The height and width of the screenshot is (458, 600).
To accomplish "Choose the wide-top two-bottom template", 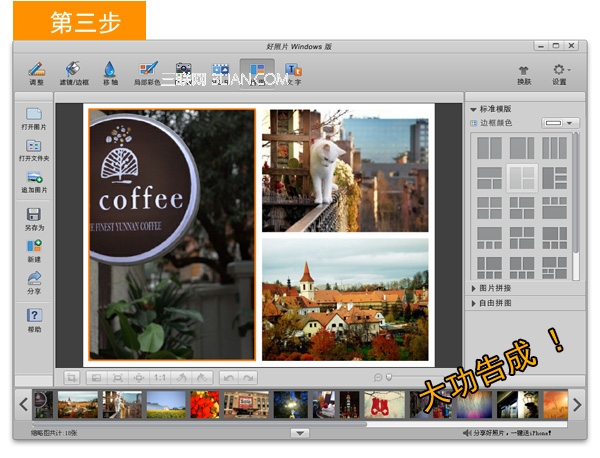I will (489, 178).
